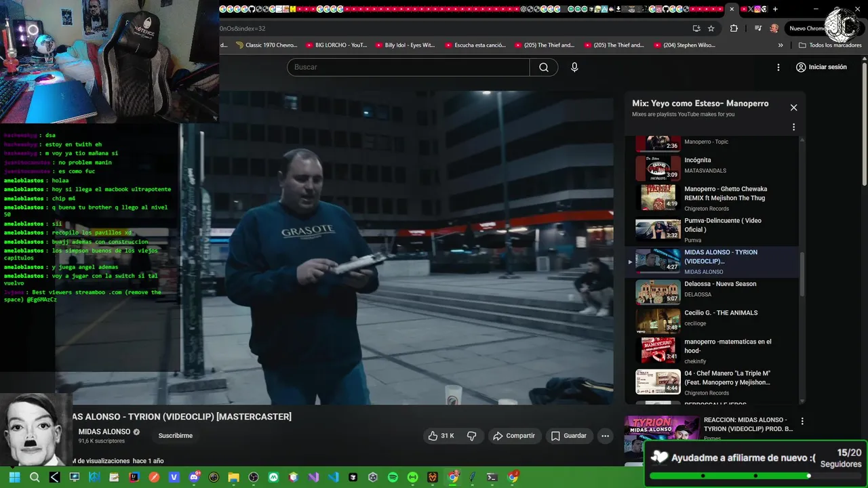Select MIDAS ALONSO - TYRION playlist item
The image size is (868, 488).
tap(712, 262)
